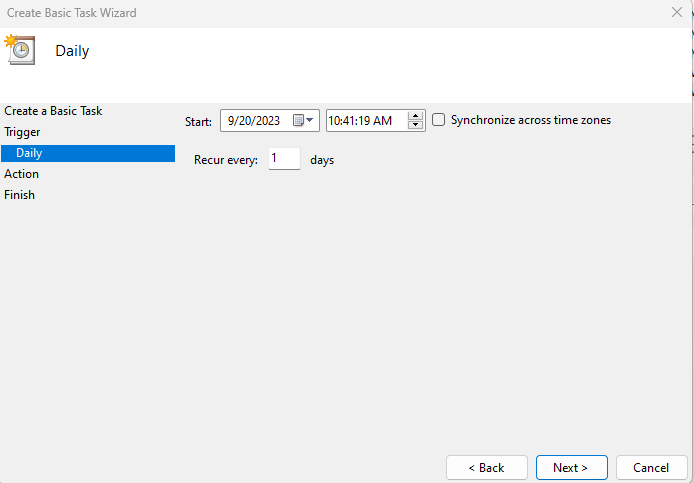Decrease start time with down spinner arrow
The image size is (694, 483).
pyautogui.click(x=415, y=125)
